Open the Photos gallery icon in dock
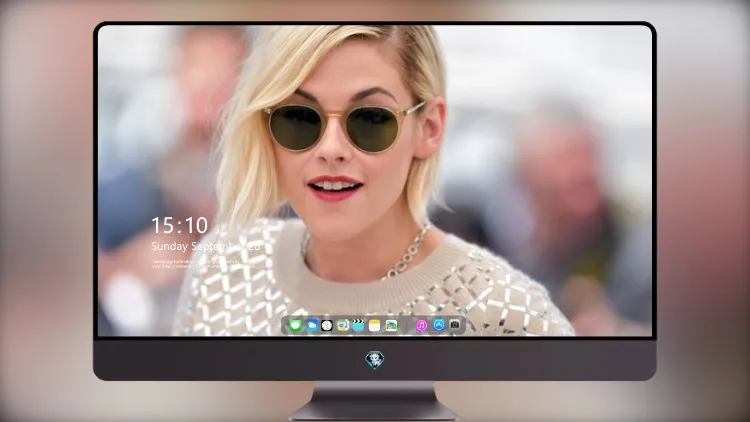This screenshot has height=422, width=750. point(391,326)
